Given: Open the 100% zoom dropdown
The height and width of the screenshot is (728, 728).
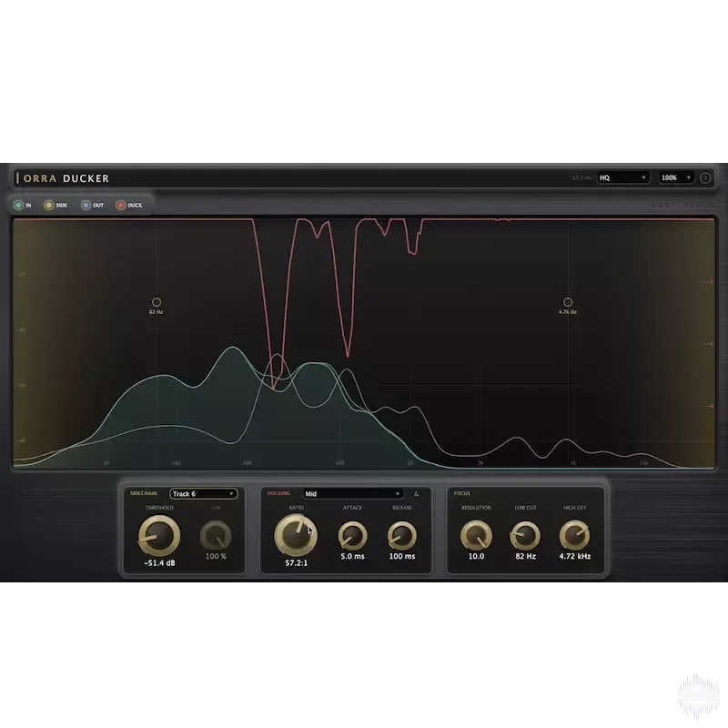Looking at the screenshot, I should (x=676, y=177).
